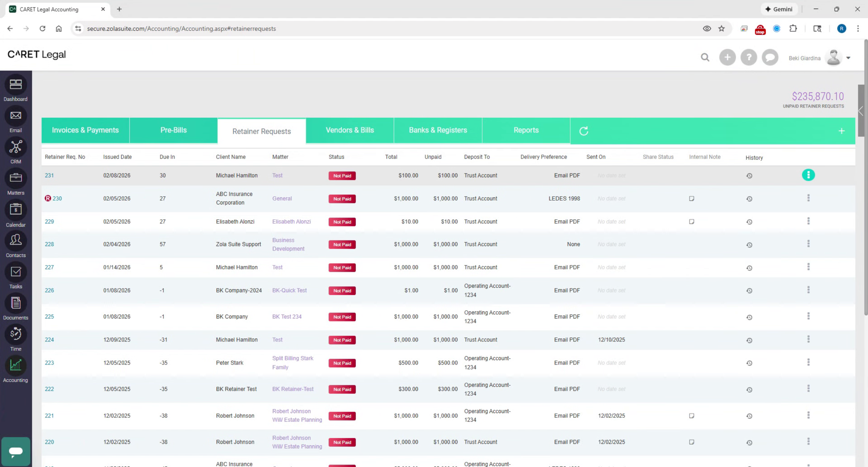Switch to Pre-Bills tab

(174, 130)
